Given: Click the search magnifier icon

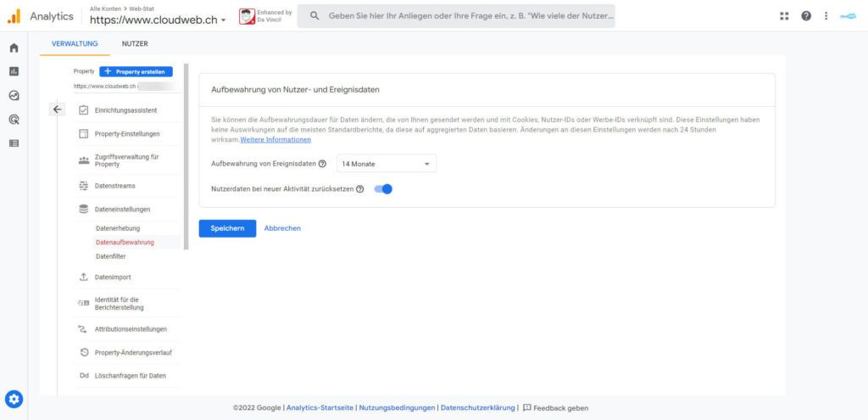Looking at the screenshot, I should 314,16.
